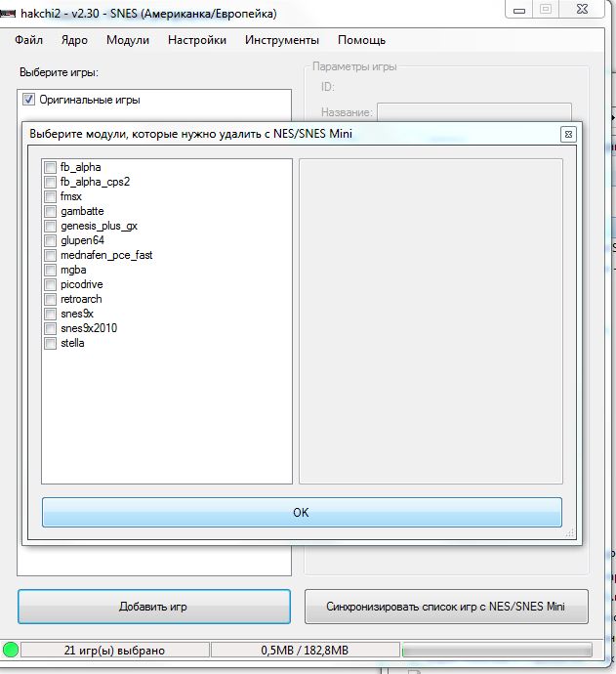Click the hakchi2 title bar app icon
The image size is (616, 674).
8,14
